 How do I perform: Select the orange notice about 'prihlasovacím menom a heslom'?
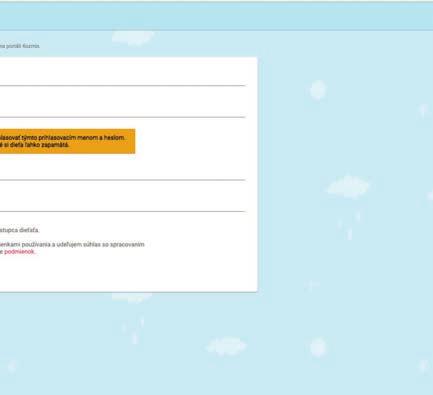click(67, 141)
